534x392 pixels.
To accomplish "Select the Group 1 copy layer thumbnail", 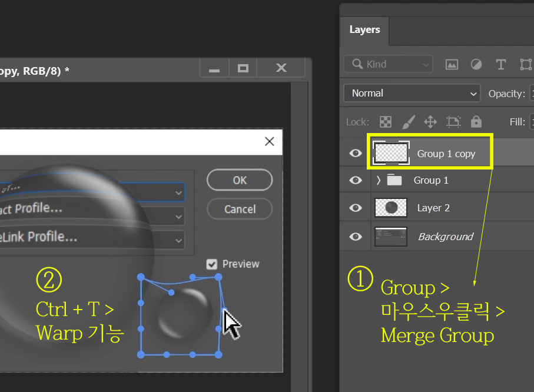I will (391, 152).
